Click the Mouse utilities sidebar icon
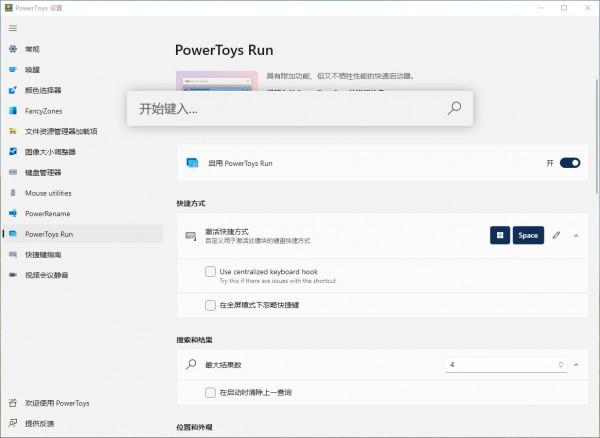This screenshot has width=600, height=438. tap(13, 193)
